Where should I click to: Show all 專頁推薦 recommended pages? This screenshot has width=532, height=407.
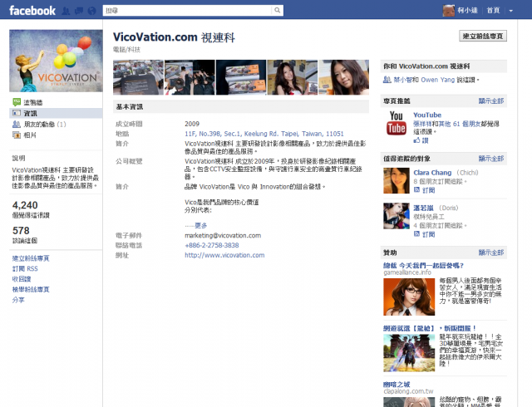click(491, 101)
